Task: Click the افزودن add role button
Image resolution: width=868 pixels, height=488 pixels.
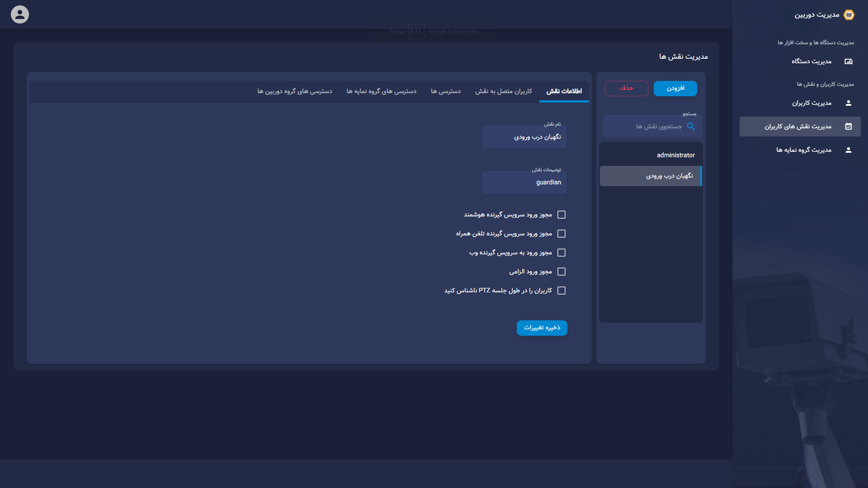Action: (675, 89)
